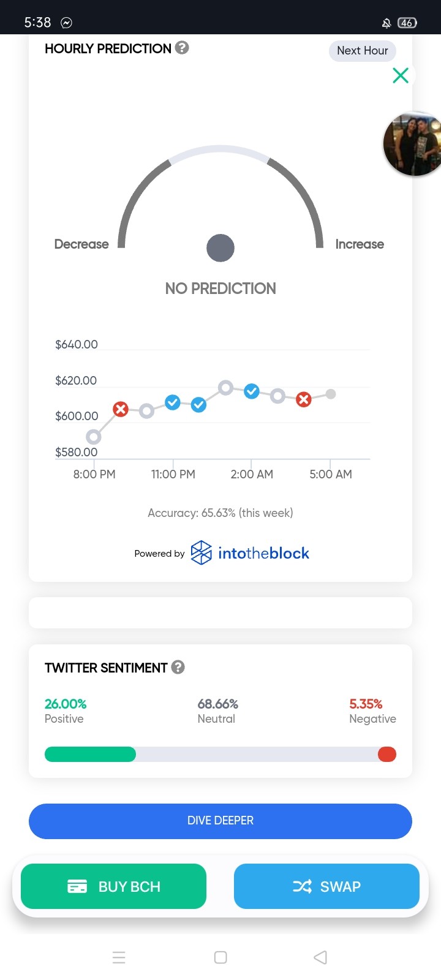The height and width of the screenshot is (980, 441).
Task: Tap the green X close icon
Action: pos(401,75)
